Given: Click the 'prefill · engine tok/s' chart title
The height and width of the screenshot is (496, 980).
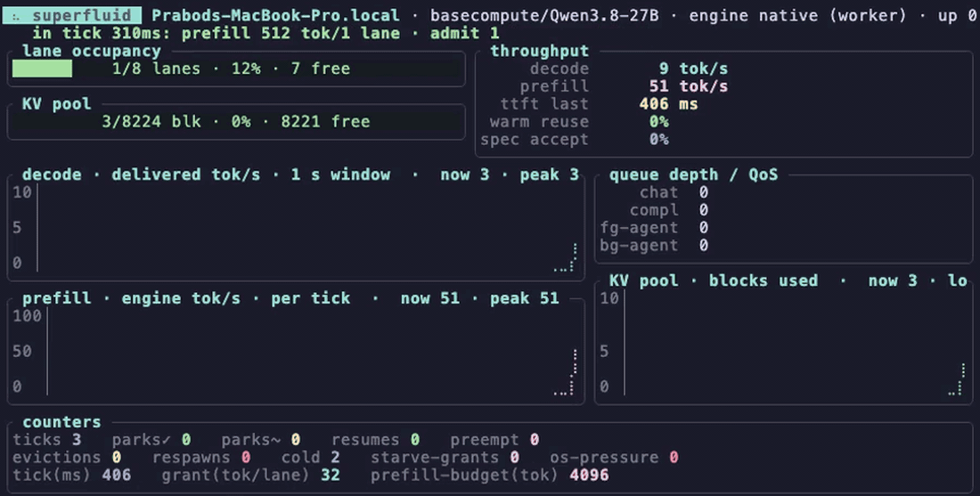Looking at the screenshot, I should click(131, 298).
